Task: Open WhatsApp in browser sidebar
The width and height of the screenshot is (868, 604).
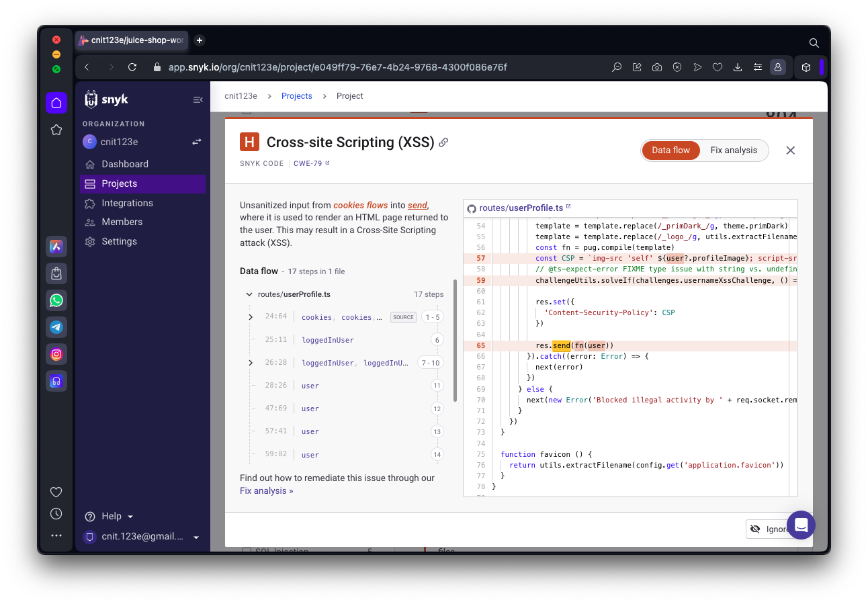Action: 56,300
